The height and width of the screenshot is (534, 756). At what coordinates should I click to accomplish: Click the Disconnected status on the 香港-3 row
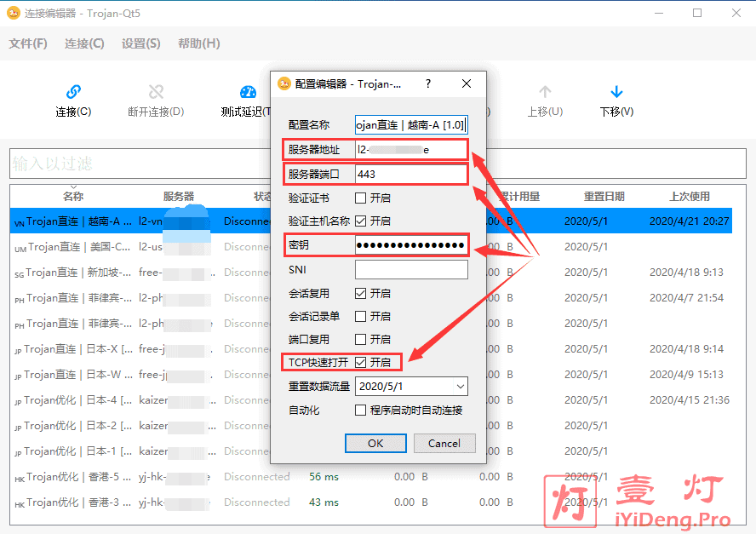(257, 502)
